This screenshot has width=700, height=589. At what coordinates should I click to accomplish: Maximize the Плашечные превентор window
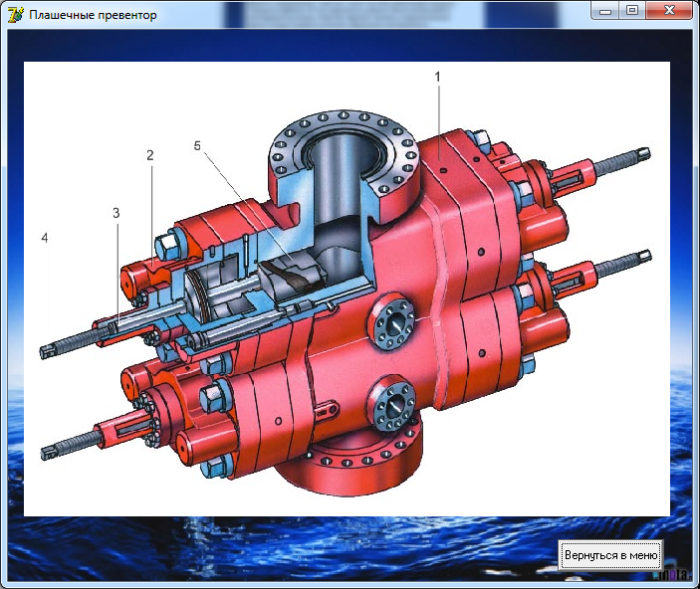[x=632, y=11]
